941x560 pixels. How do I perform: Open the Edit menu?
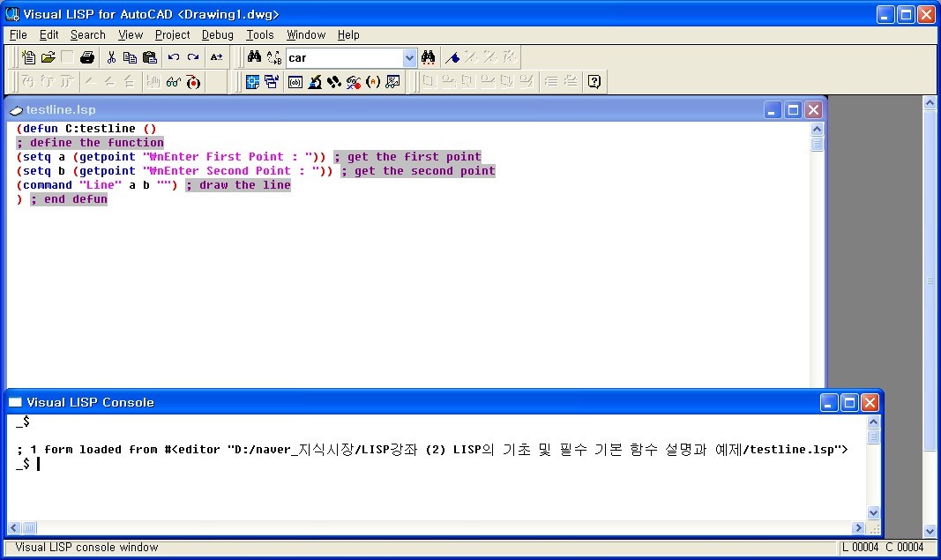click(49, 34)
